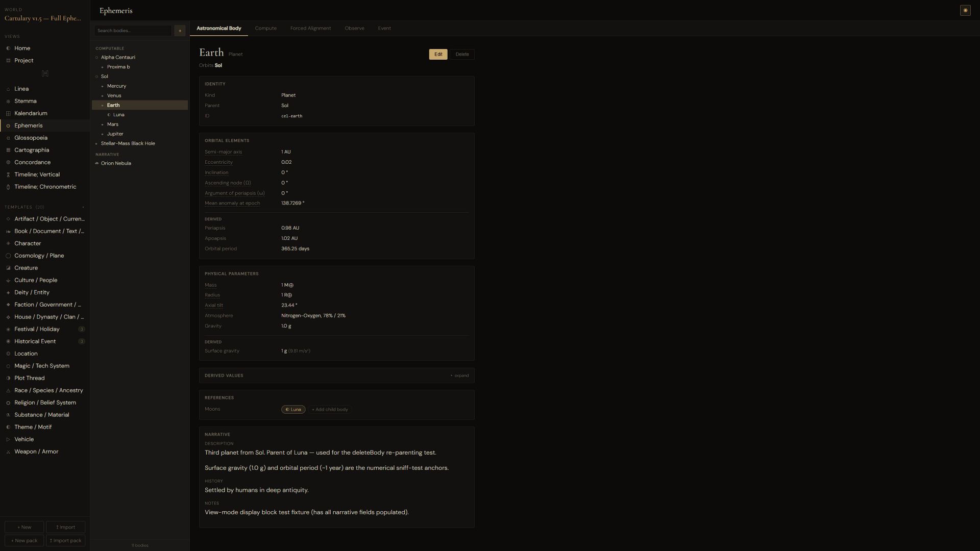Open the Plot Thread template
The height and width of the screenshot is (551, 980).
click(45, 379)
